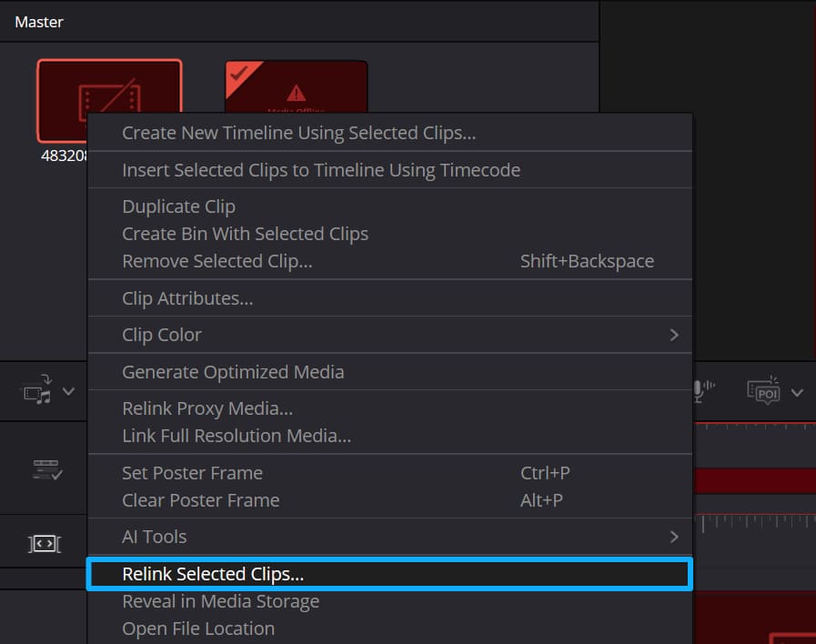Select Duplicate Clip from the menu
Screen dimensions: 816x644
click(178, 206)
